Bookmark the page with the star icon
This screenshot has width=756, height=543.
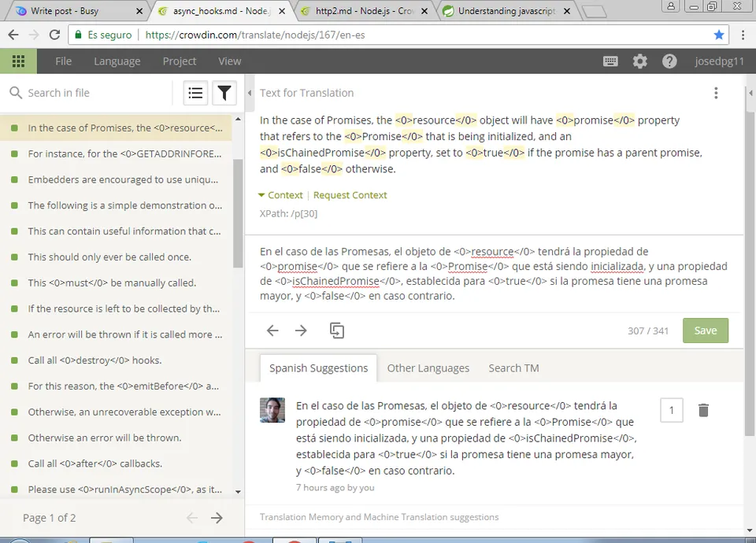pos(719,35)
